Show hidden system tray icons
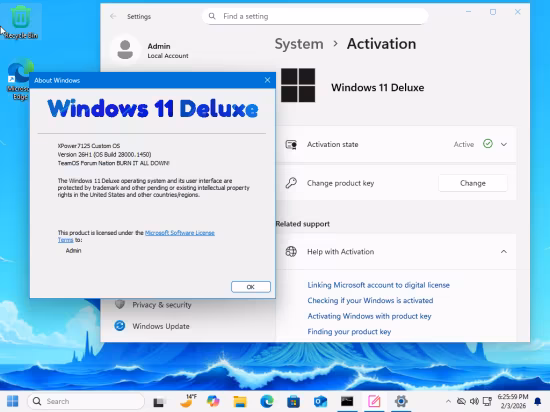The height and width of the screenshot is (412, 550). (x=448, y=401)
